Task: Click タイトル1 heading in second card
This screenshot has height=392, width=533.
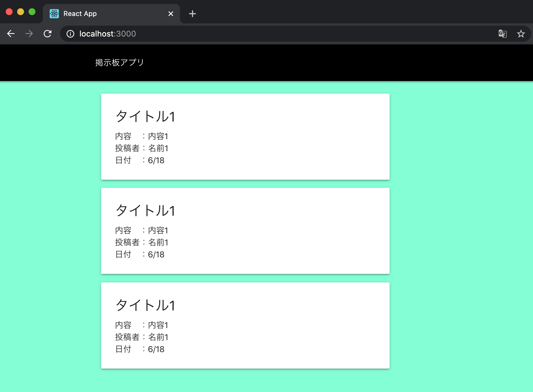Action: [145, 210]
